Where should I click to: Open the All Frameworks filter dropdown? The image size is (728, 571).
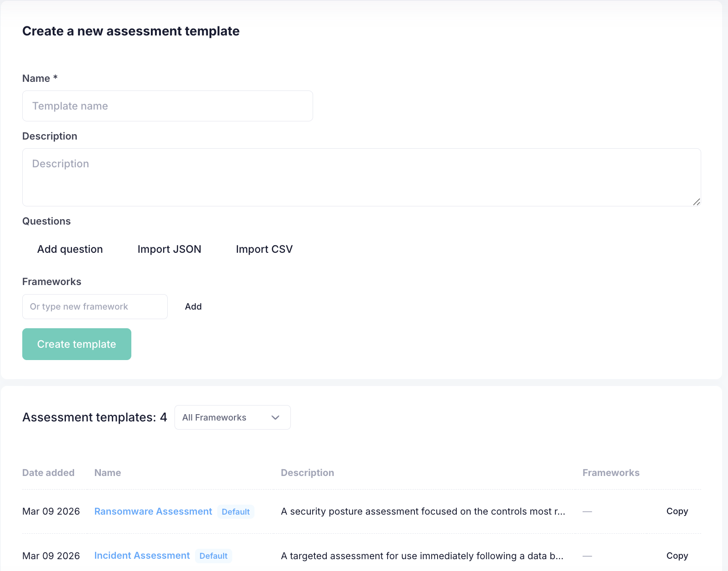tap(232, 417)
